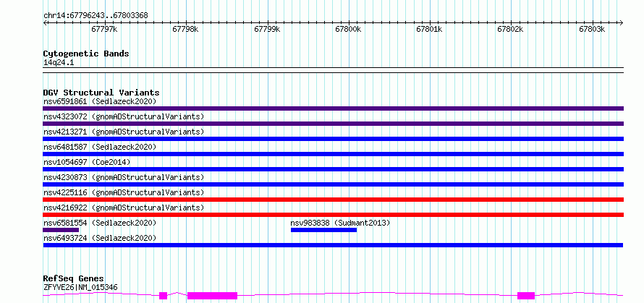Viewport: 644px width, 303px height.
Task: Click the RefSeq Genes track title
Action: (74, 279)
